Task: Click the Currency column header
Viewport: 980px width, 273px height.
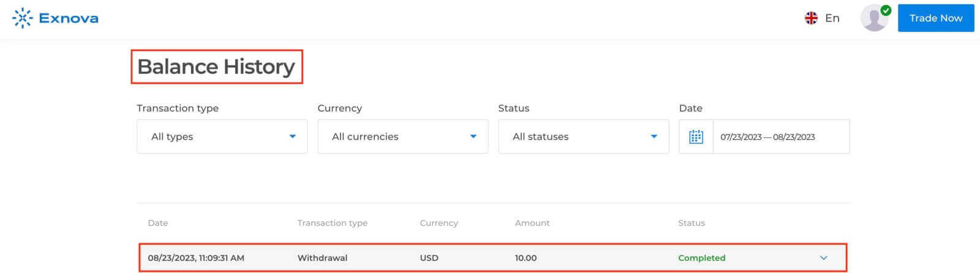Action: pyautogui.click(x=439, y=223)
